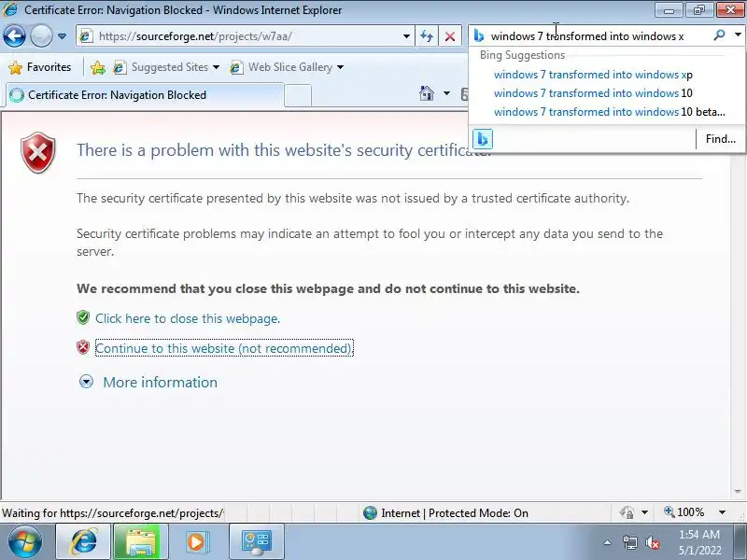Click the Control Panel taskbar icon

pos(257,542)
